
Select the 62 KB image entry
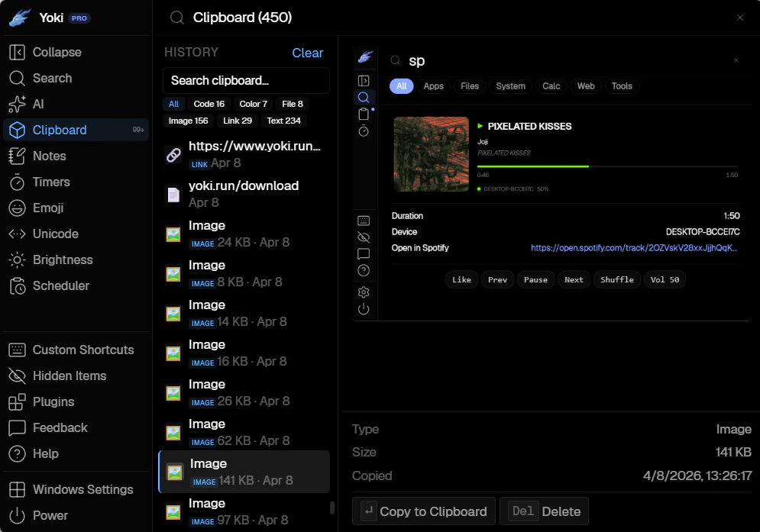click(244, 433)
